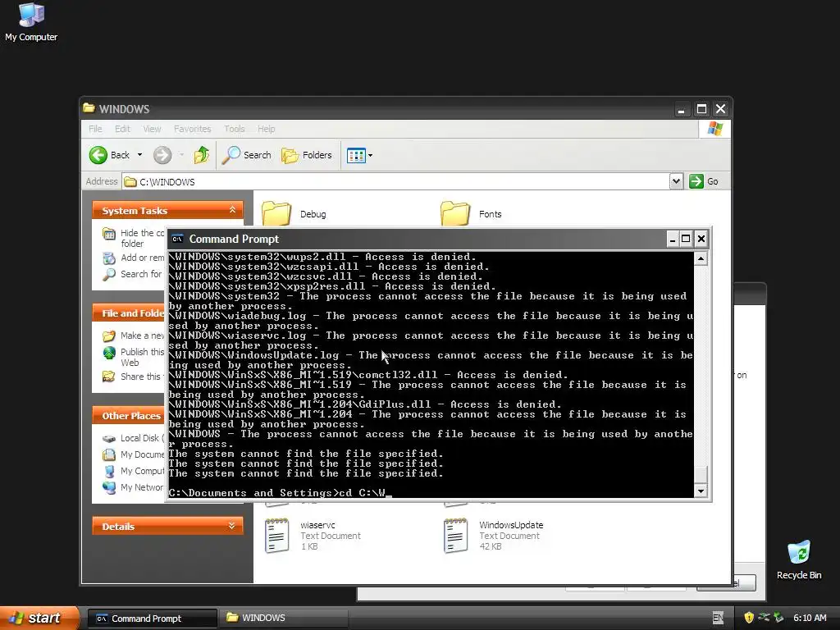Click the Windows flag logo in explorer
Image resolution: width=840 pixels, height=630 pixels.
[714, 129]
